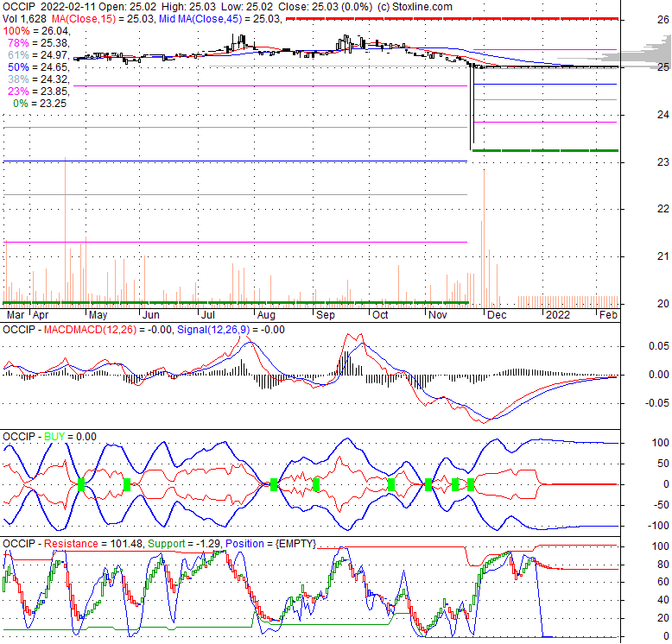Click the '2022' year axis label
This screenshot has height=644, width=672.
pyautogui.click(x=558, y=315)
